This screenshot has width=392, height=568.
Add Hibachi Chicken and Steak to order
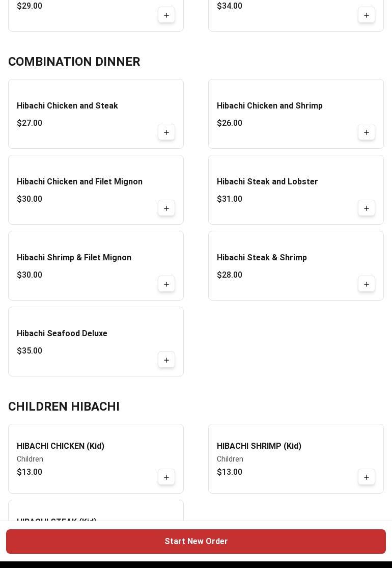tap(166, 132)
